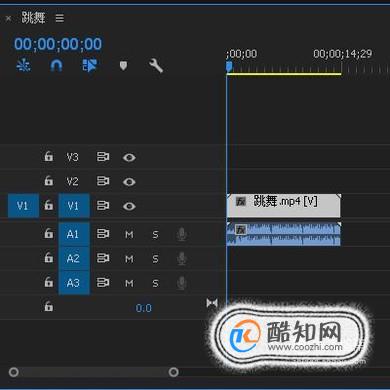Toggle V1 track targeting button

pos(74,206)
